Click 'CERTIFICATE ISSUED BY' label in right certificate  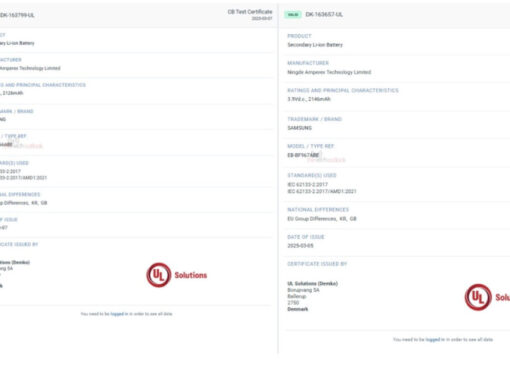pos(317,264)
